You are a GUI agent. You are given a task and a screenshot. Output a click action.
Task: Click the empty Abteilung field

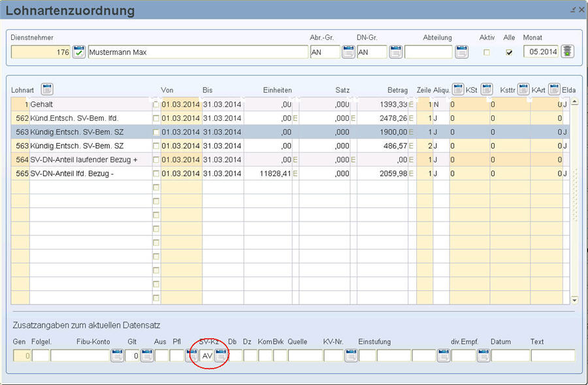[429, 52]
